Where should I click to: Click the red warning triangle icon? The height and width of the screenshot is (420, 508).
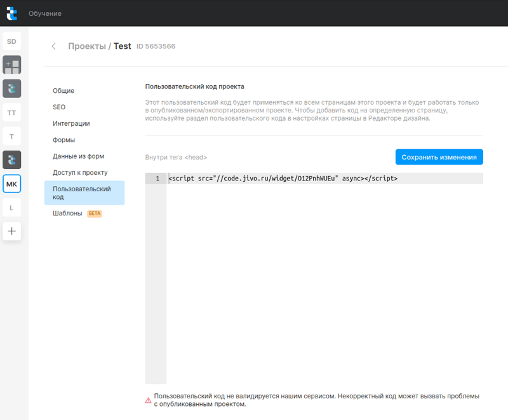point(148,400)
